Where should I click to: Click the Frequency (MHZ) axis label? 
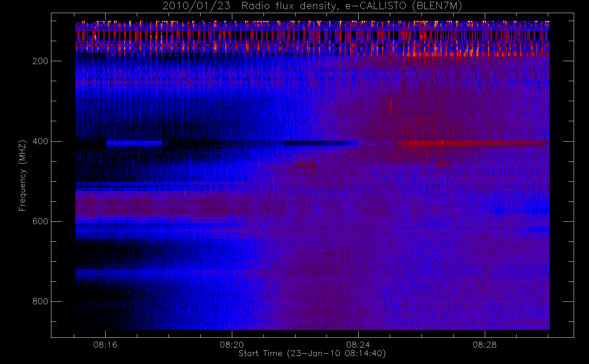click(23, 175)
